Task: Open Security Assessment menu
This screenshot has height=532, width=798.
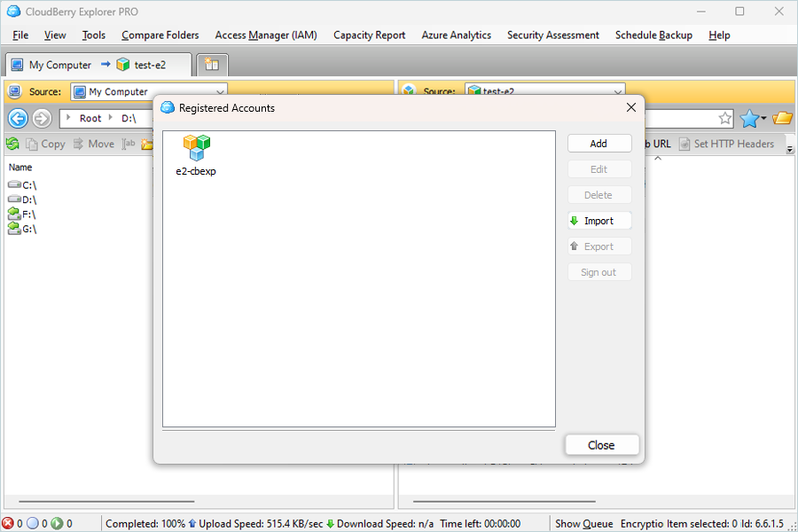Action: [552, 35]
